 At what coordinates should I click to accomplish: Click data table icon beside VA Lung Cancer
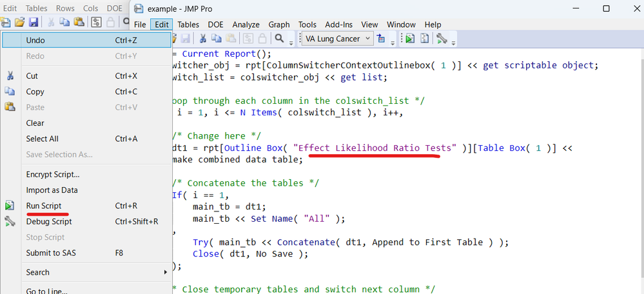point(381,39)
